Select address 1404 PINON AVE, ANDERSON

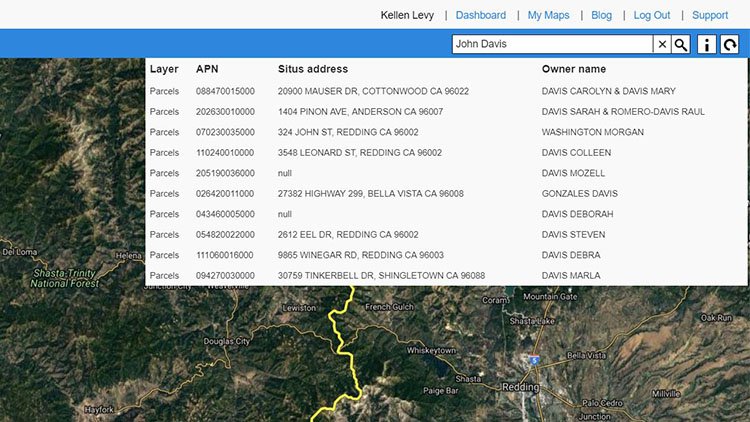tap(360, 111)
